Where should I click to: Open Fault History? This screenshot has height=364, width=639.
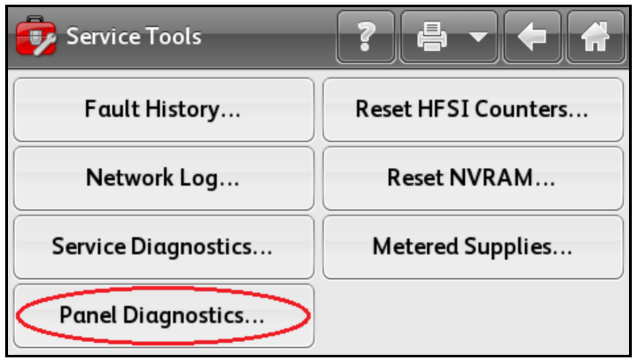pyautogui.click(x=164, y=110)
